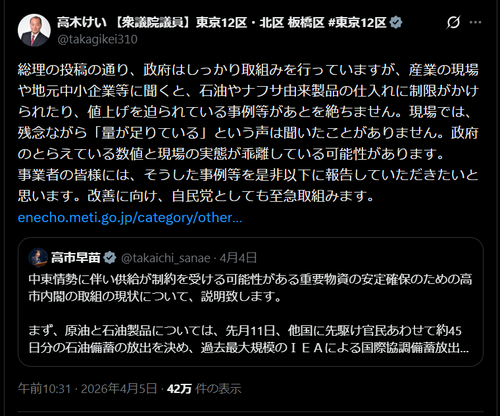Screen dimensions: 500x416
Task: Click the 高木けい display name
Action: pos(82,23)
